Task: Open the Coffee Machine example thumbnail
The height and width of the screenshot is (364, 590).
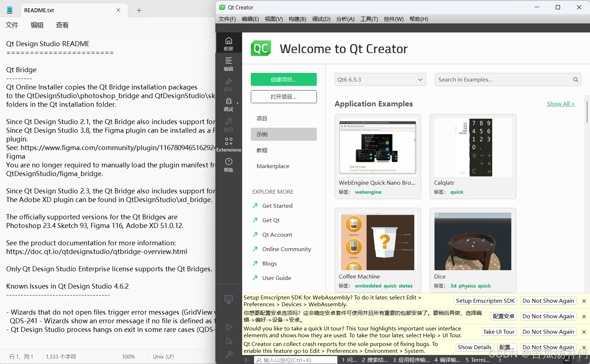Action: (377, 241)
